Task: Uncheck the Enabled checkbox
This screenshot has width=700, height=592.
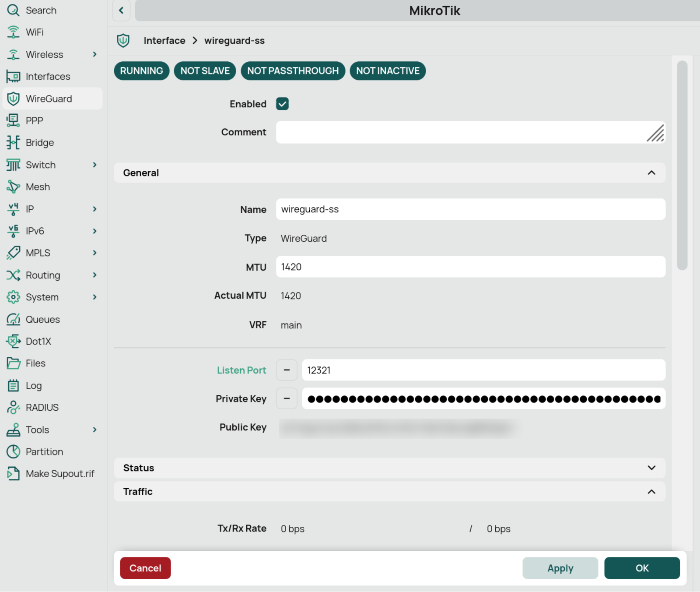Action: point(282,104)
